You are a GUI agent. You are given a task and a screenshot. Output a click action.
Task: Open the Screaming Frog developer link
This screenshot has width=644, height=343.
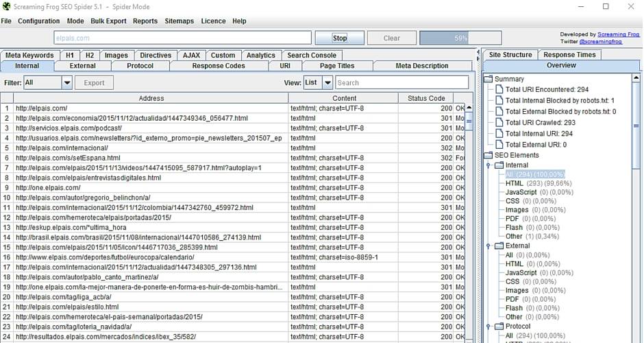[x=618, y=34]
